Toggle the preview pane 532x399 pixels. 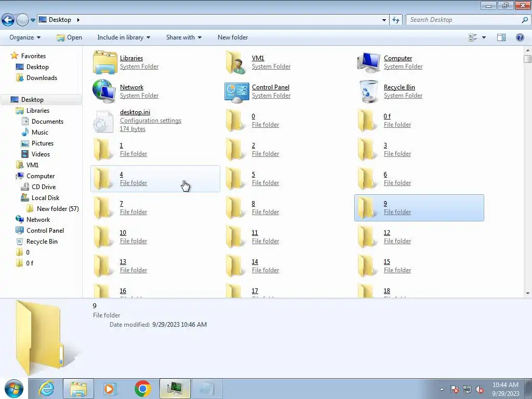501,37
